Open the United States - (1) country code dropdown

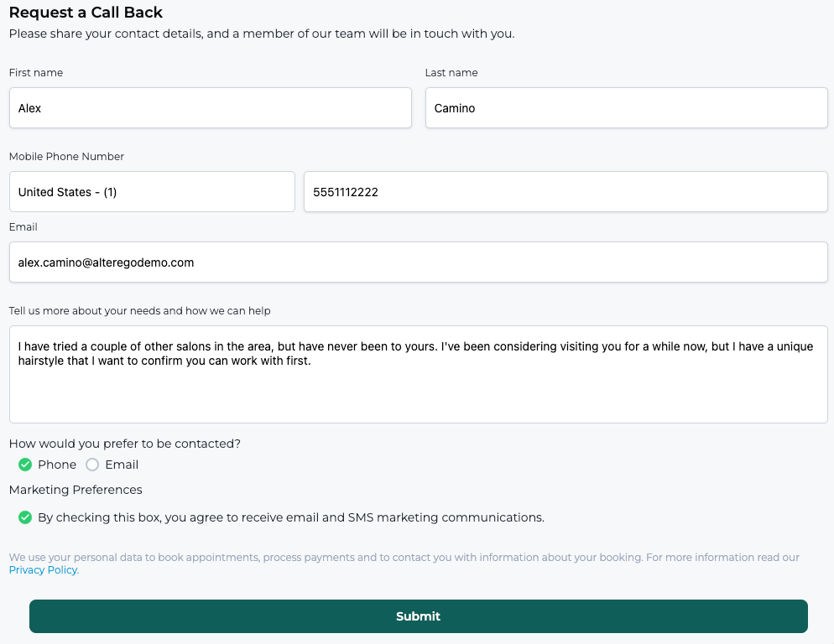coord(152,192)
